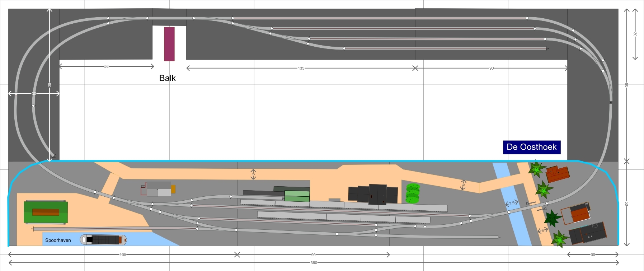
Task: Click the buffer stop on the right curve
Action: pos(611,103)
